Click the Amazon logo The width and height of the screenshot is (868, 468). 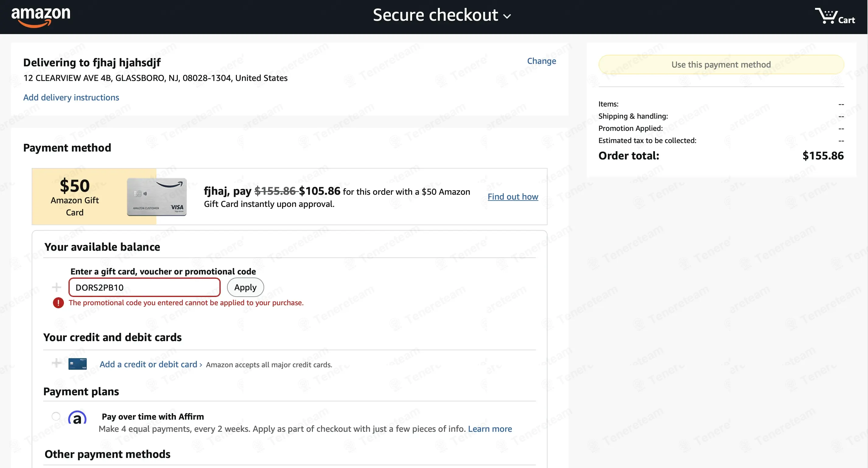point(41,17)
